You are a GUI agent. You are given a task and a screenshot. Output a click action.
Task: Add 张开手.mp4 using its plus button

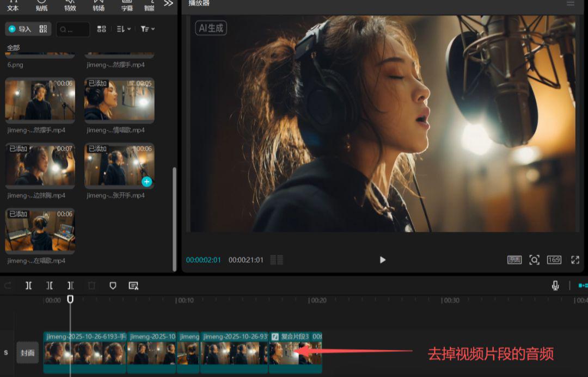pyautogui.click(x=146, y=182)
